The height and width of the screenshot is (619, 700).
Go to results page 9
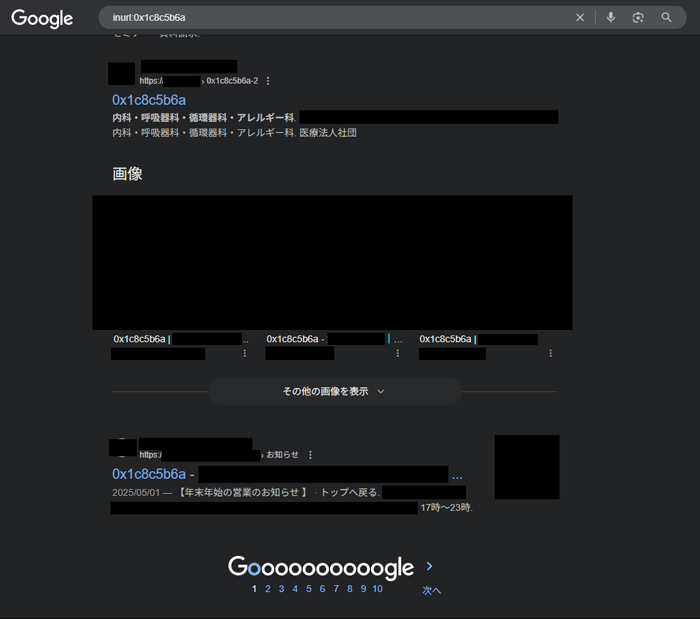pyautogui.click(x=363, y=589)
